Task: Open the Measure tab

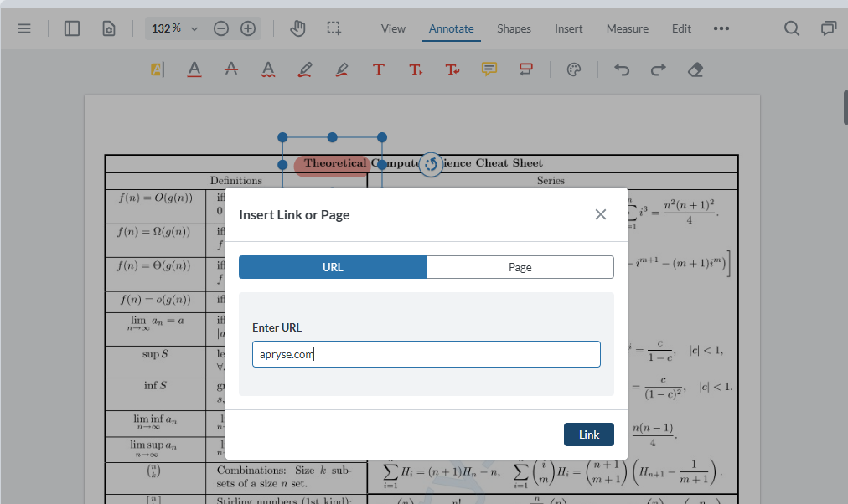Action: click(627, 28)
